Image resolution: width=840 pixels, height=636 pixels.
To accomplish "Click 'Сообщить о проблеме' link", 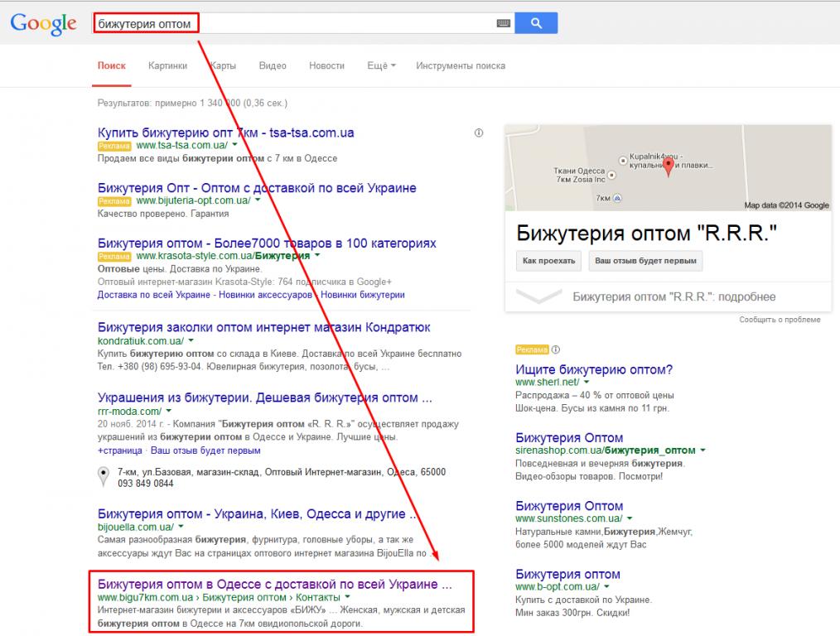I will pos(780,320).
